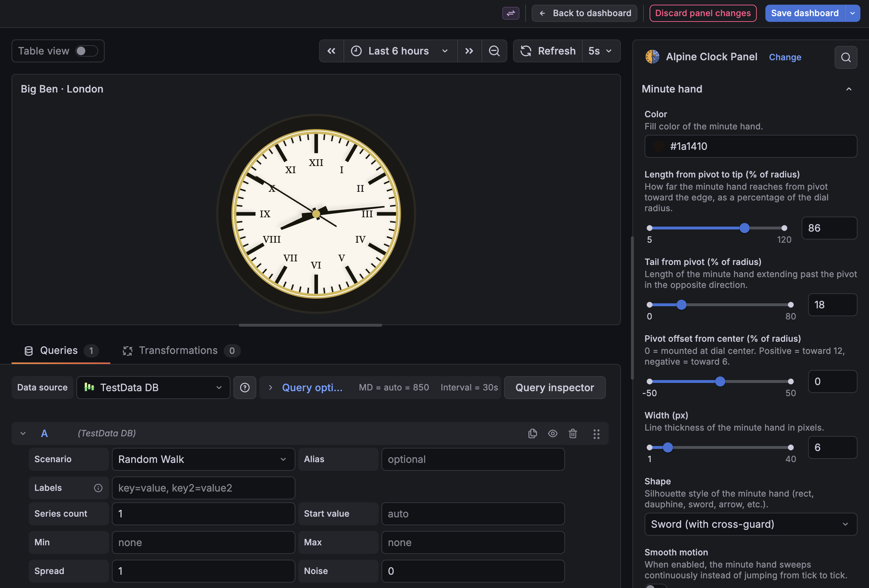Switch to Queries tab
Screen dimensions: 869x588
pyautogui.click(x=61, y=351)
